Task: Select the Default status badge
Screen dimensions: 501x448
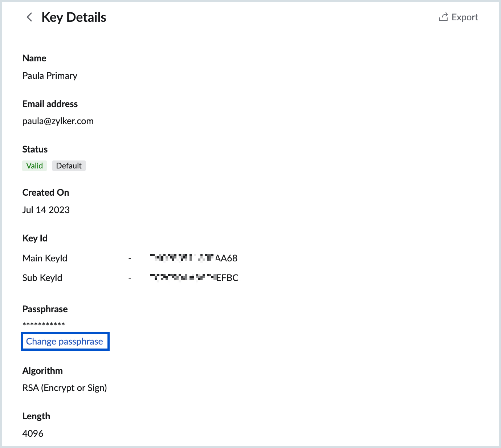Action: (x=69, y=166)
